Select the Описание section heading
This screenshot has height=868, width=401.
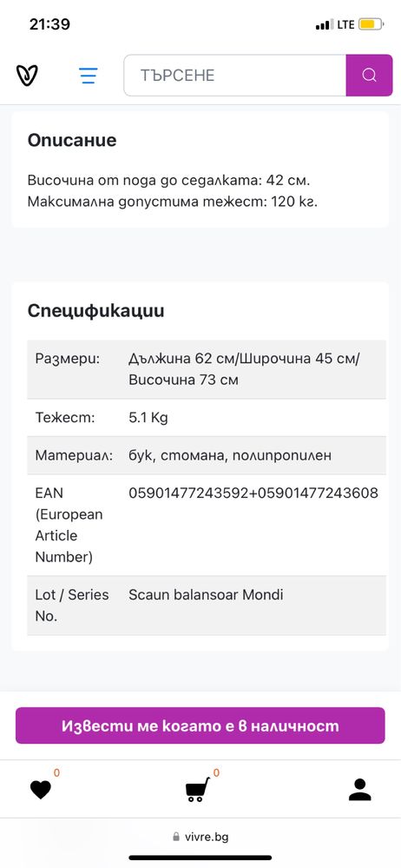click(72, 140)
